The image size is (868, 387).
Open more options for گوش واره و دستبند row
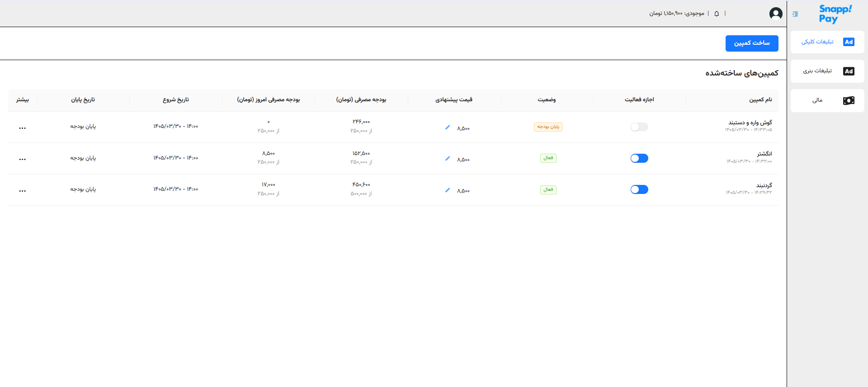(23, 128)
